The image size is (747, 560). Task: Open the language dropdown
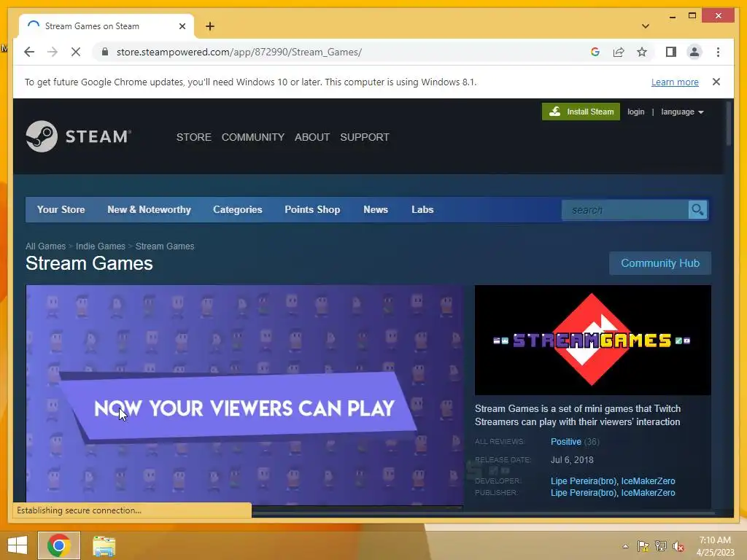(x=682, y=112)
